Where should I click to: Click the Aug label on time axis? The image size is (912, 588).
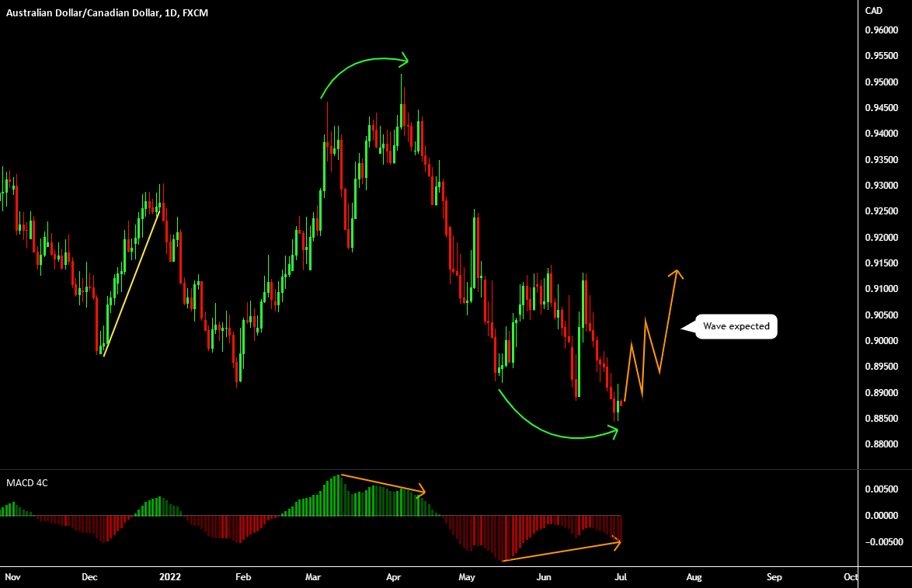[694, 577]
